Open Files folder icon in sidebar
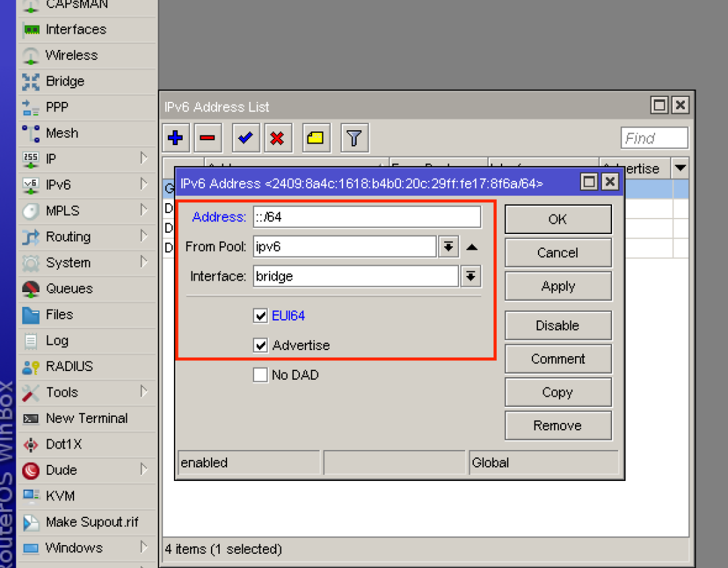 pos(30,314)
